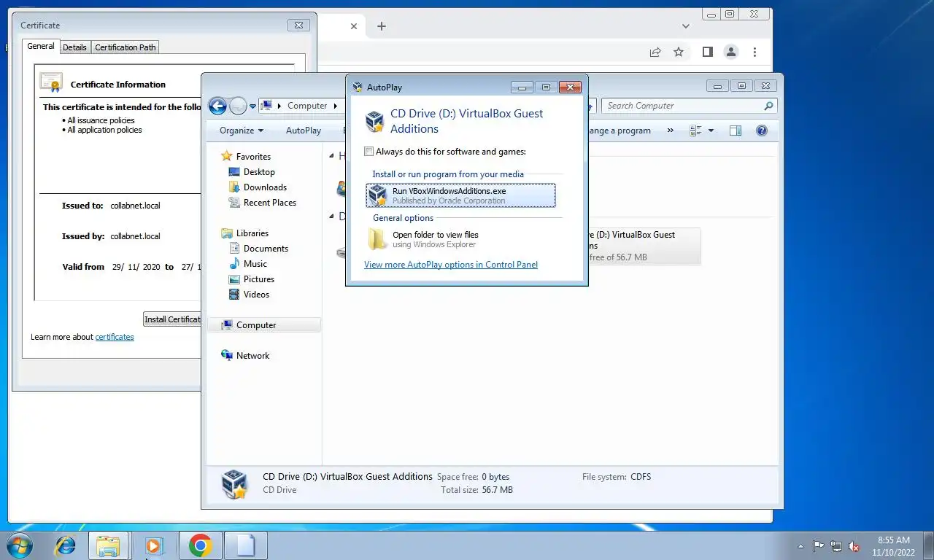The height and width of the screenshot is (560, 934).
Task: Open Chrome tab search dropdown
Action: [685, 26]
